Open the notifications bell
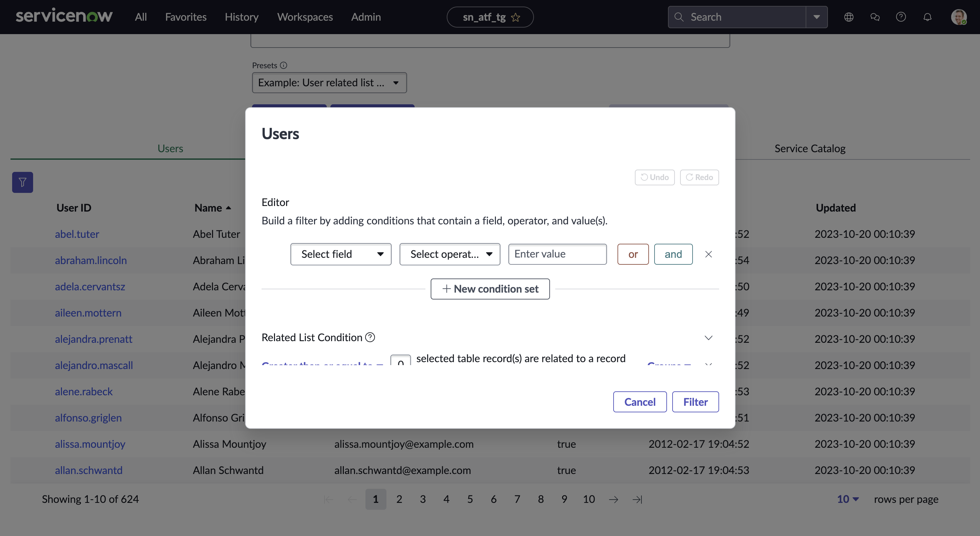980x536 pixels. (927, 17)
